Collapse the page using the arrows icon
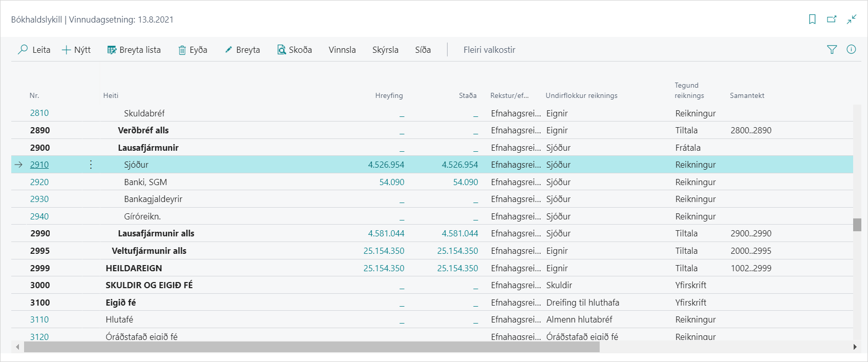868x362 pixels. click(851, 19)
